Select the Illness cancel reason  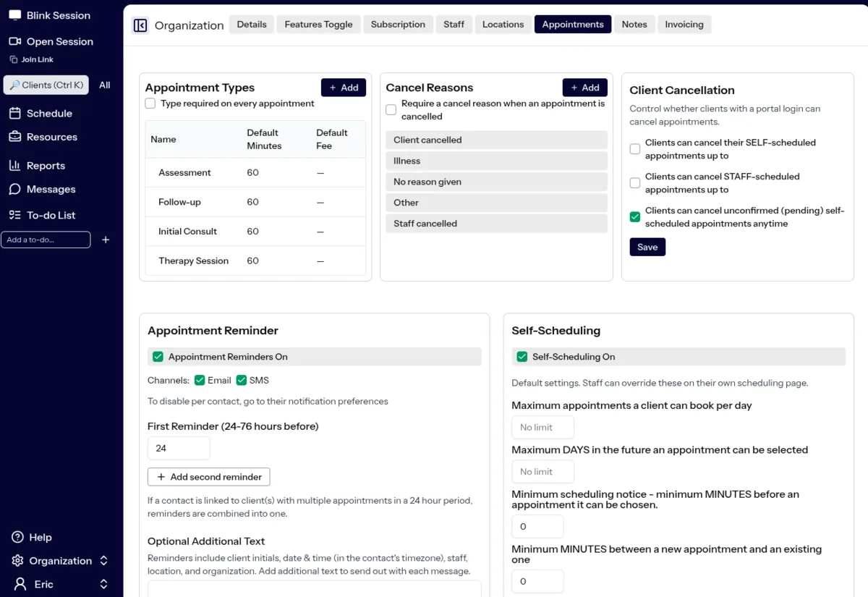tap(497, 161)
